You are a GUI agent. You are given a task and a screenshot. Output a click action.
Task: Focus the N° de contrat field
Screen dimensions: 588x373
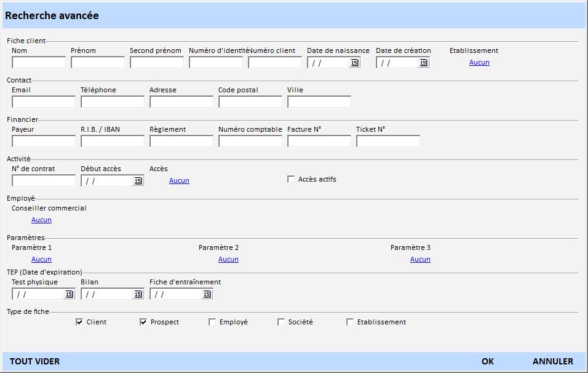tap(44, 180)
